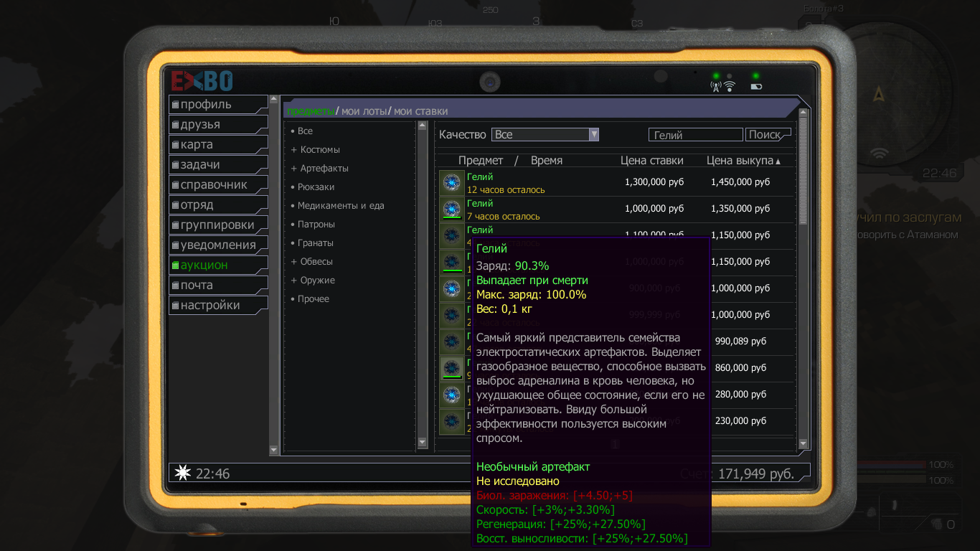Image resolution: width=980 pixels, height=551 pixels.
Task: Click artifact icon in 990,089 руб row
Action: point(451,342)
